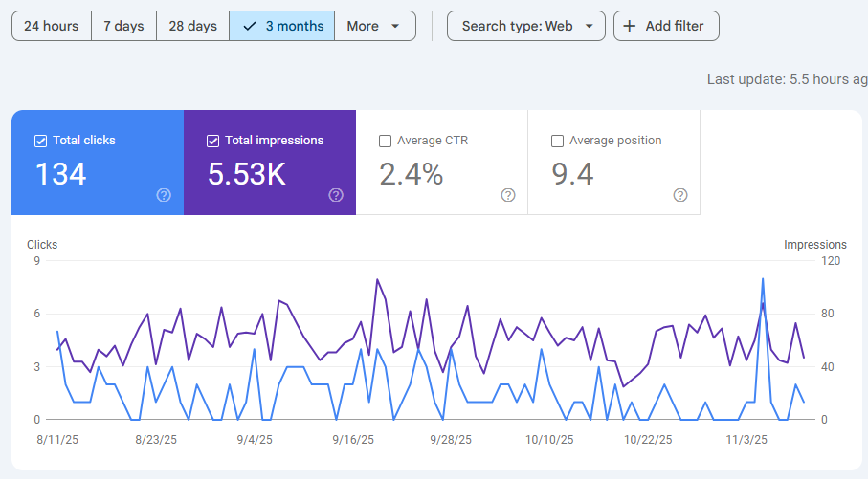Uncheck the Total impressions checkbox
868x480 pixels.
pos(212,141)
